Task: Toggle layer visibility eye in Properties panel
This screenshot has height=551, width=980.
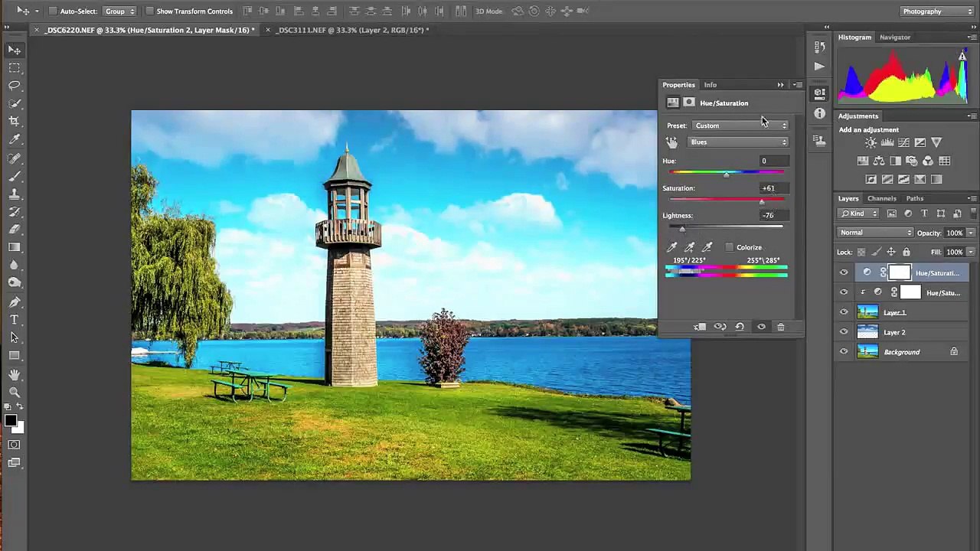Action: pos(761,327)
